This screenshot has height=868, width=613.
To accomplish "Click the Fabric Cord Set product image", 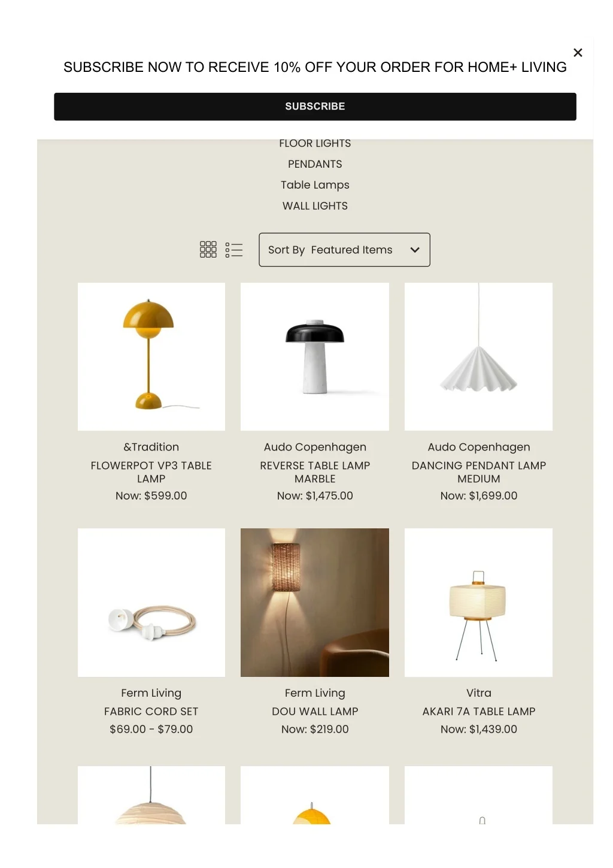I will (151, 602).
